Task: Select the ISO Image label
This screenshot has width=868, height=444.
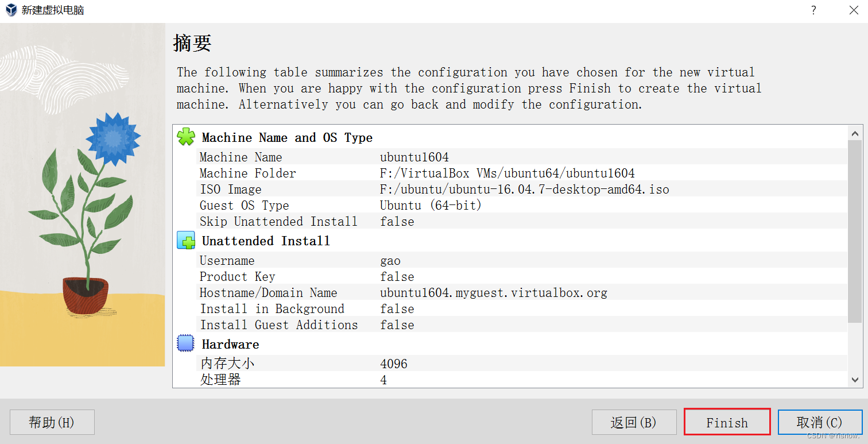Action: [230, 190]
